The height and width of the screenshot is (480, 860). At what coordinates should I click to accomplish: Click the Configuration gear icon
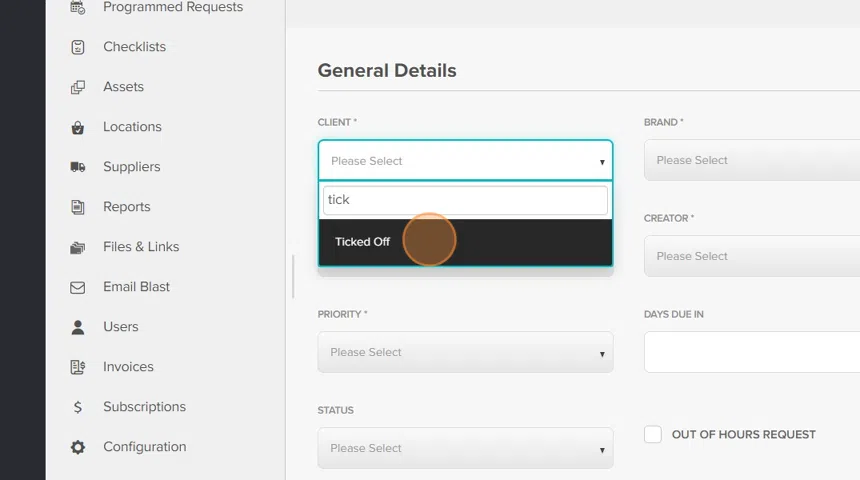click(x=78, y=447)
